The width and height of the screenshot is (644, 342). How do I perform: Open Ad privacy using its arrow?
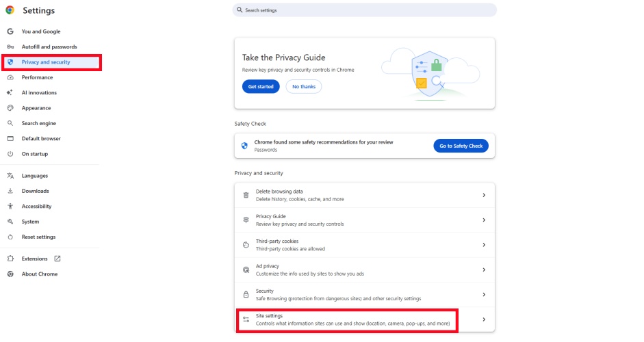pyautogui.click(x=484, y=269)
